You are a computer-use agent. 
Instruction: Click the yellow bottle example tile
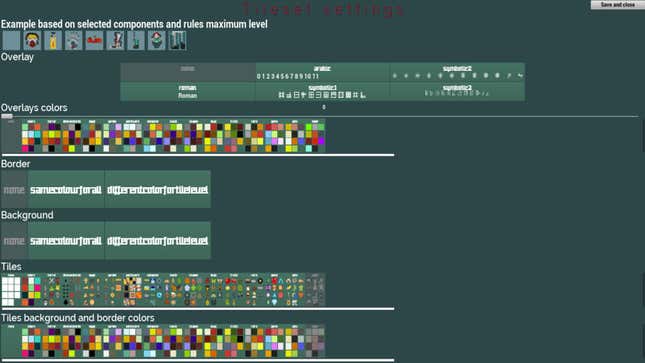pos(53,40)
